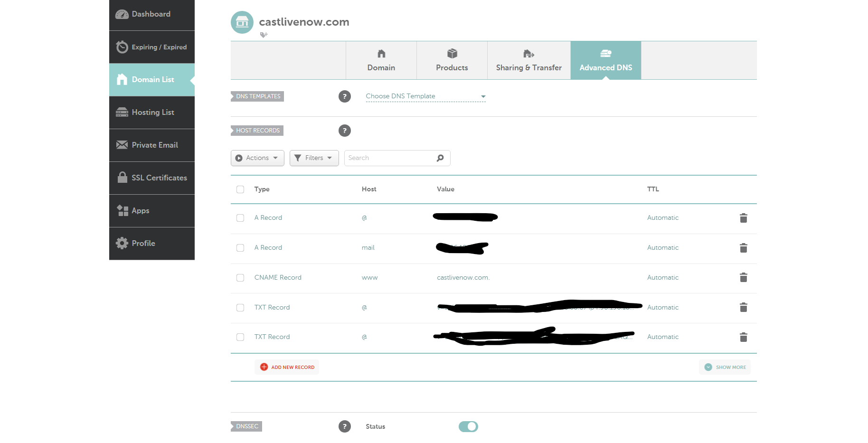
Task: Click the TTL column header
Action: click(x=653, y=189)
